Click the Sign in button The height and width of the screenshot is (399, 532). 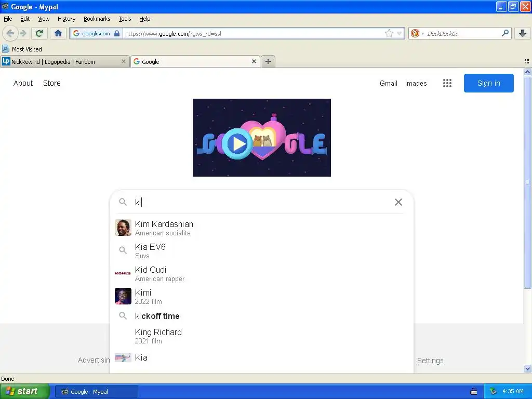click(488, 83)
